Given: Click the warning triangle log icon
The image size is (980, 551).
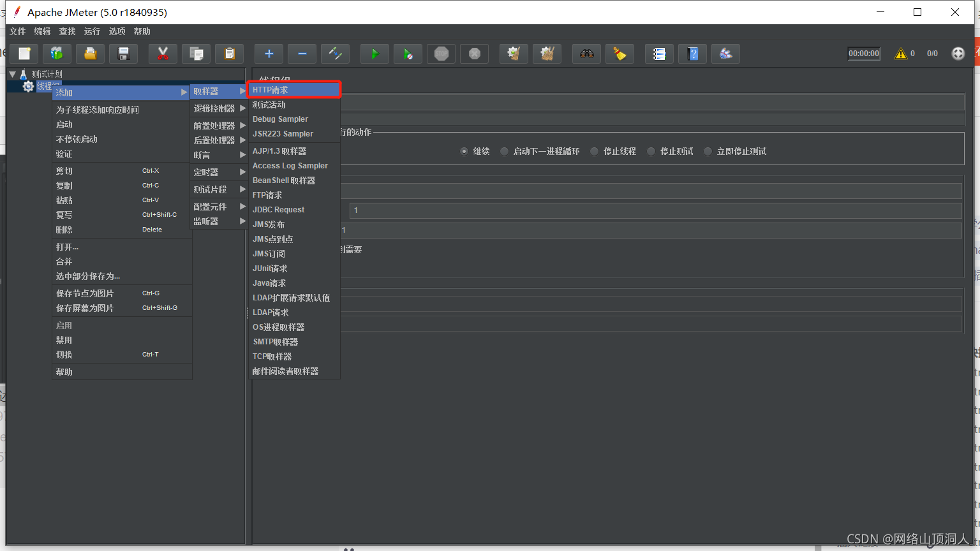Looking at the screenshot, I should click(x=901, y=54).
